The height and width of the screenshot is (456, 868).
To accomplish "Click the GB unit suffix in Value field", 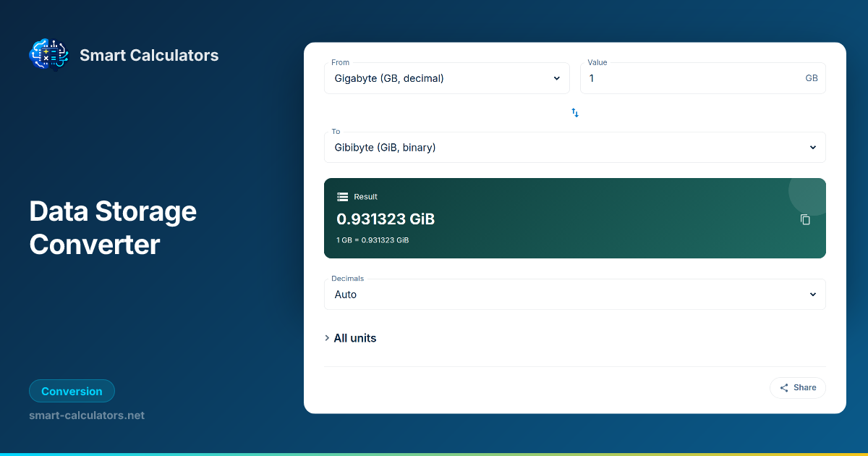I will 812,78.
